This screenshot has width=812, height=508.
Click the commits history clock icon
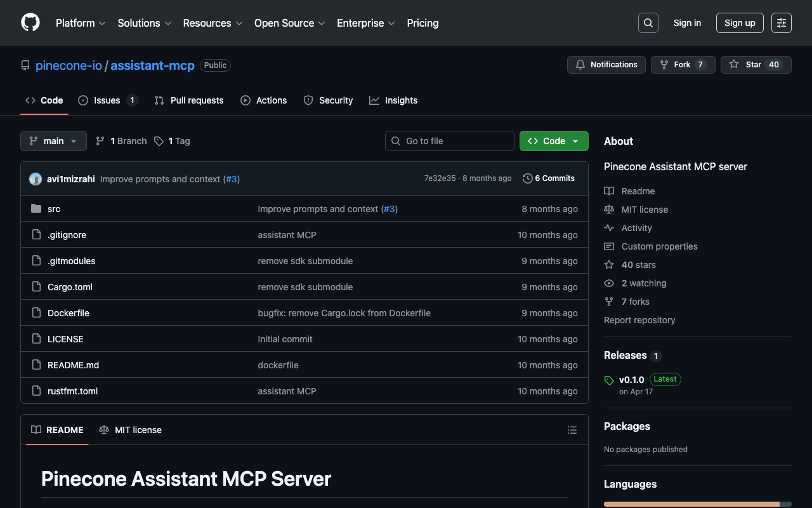527,178
